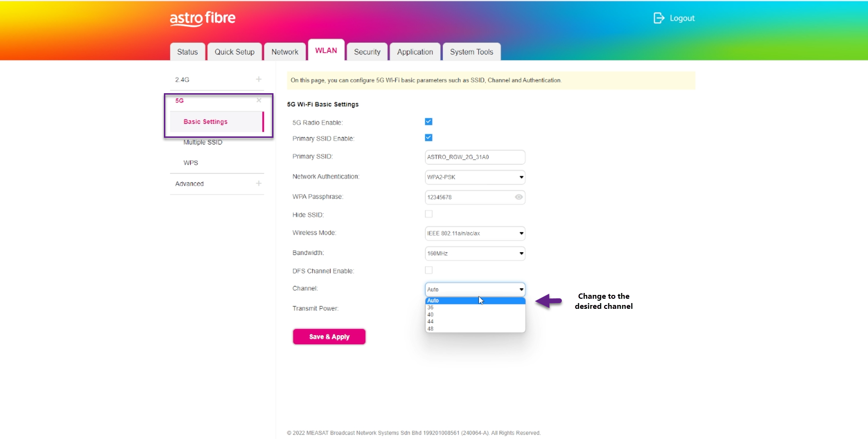This screenshot has height=439, width=868.
Task: Open the Multiple SSID page
Action: pos(203,142)
